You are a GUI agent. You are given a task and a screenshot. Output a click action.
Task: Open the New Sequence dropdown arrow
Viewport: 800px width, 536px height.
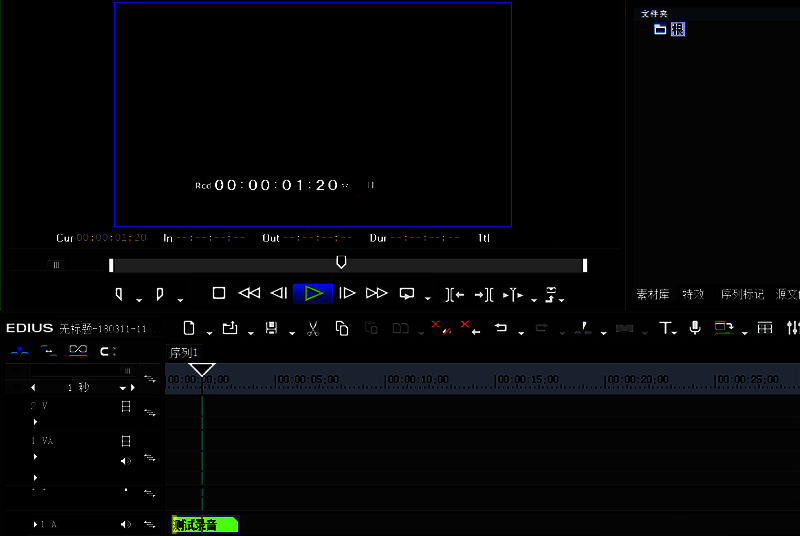click(x=207, y=333)
